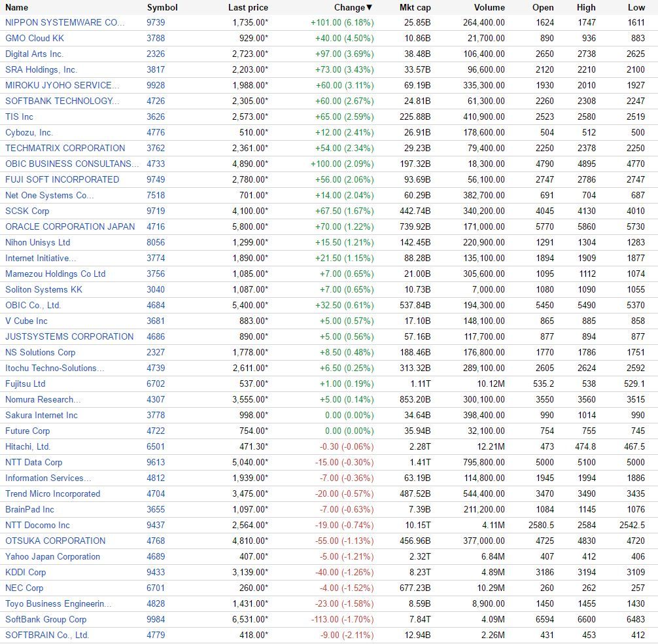Sort by Volume column header
The width and height of the screenshot is (658, 644).
coord(489,8)
